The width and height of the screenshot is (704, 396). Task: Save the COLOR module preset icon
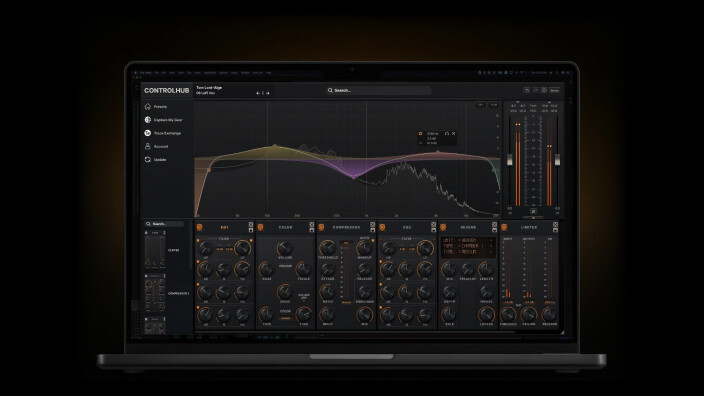pyautogui.click(x=312, y=230)
